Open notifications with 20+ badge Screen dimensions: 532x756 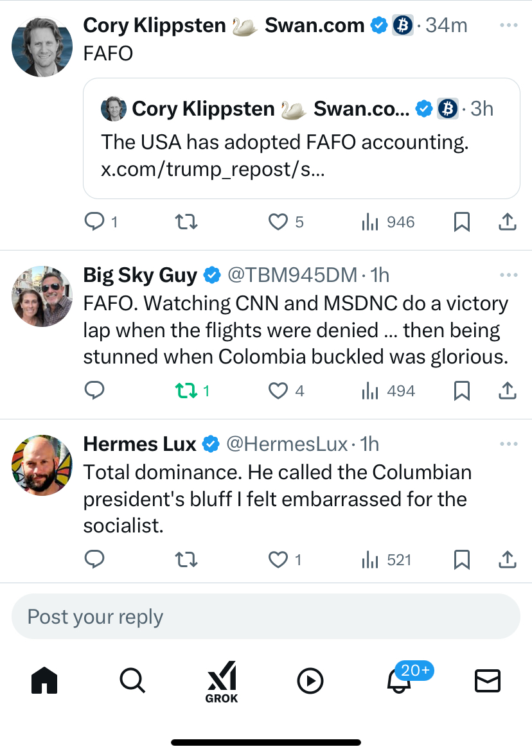400,681
